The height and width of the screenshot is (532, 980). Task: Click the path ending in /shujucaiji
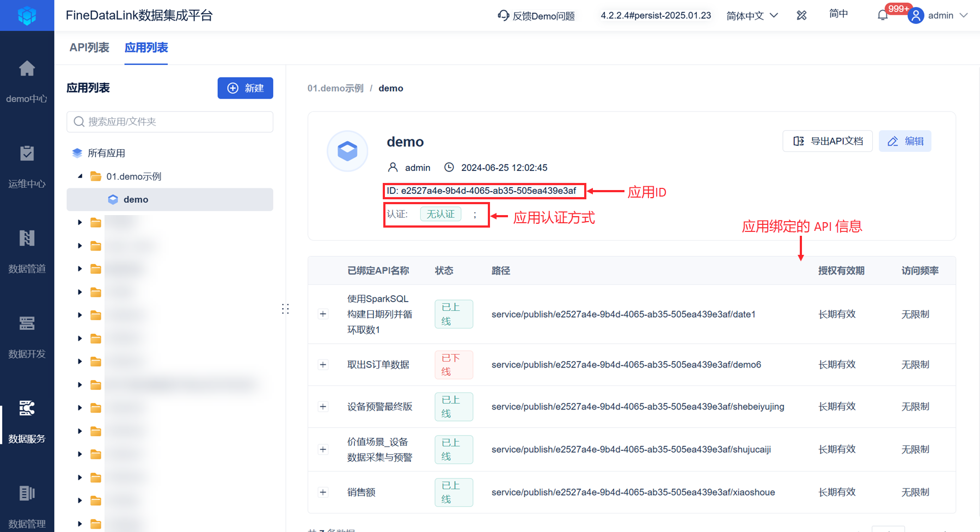[631, 449]
